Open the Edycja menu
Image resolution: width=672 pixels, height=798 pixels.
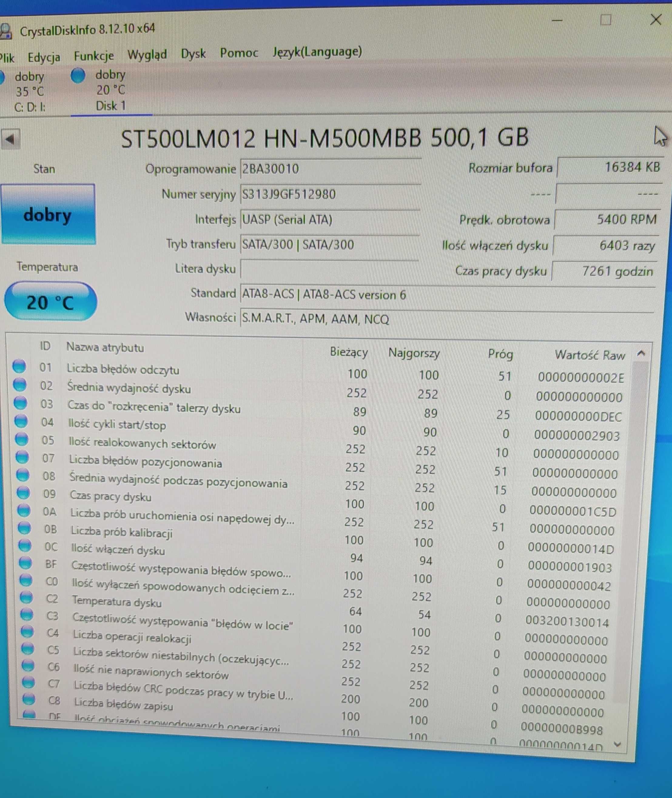[44, 57]
